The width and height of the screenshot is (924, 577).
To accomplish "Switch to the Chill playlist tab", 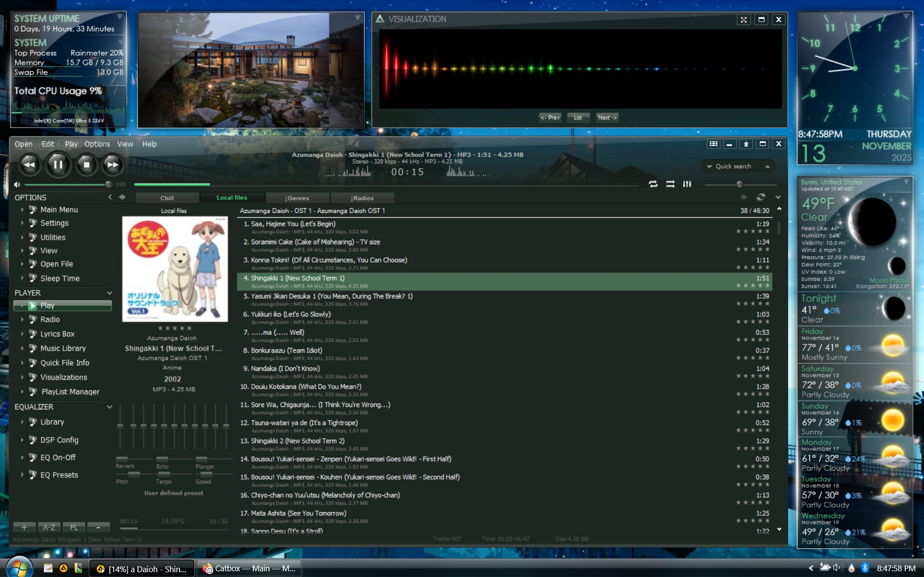I will pyautogui.click(x=167, y=198).
